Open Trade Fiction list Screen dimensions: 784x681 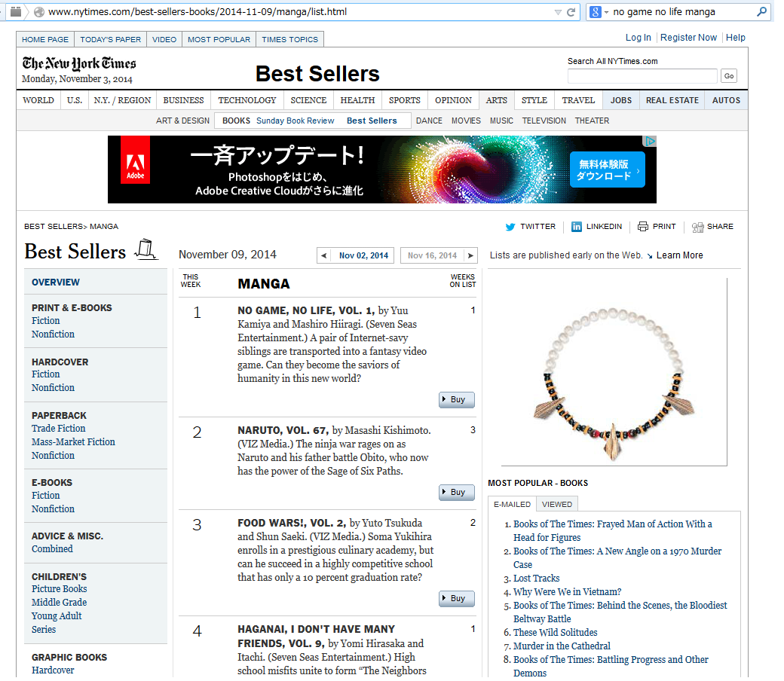tap(59, 428)
